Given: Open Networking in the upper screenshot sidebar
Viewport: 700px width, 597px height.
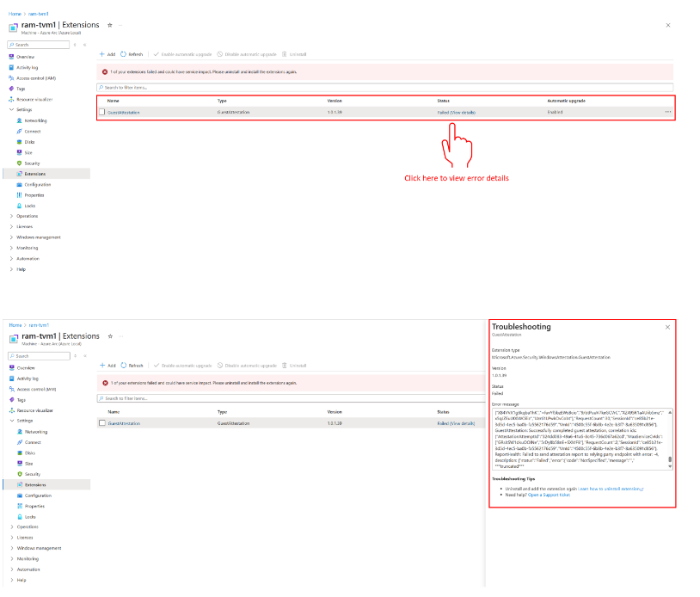Looking at the screenshot, I should pyautogui.click(x=35, y=120).
